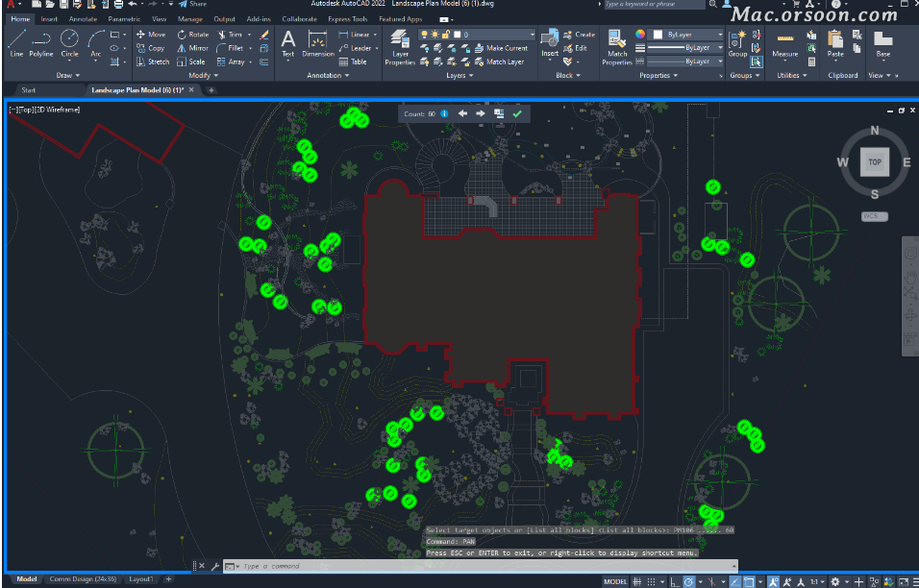
Task: Expand the Draw panel
Action: point(67,76)
